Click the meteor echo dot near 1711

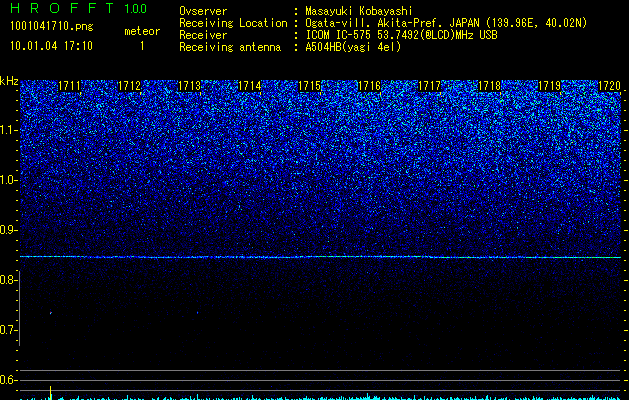51,313
